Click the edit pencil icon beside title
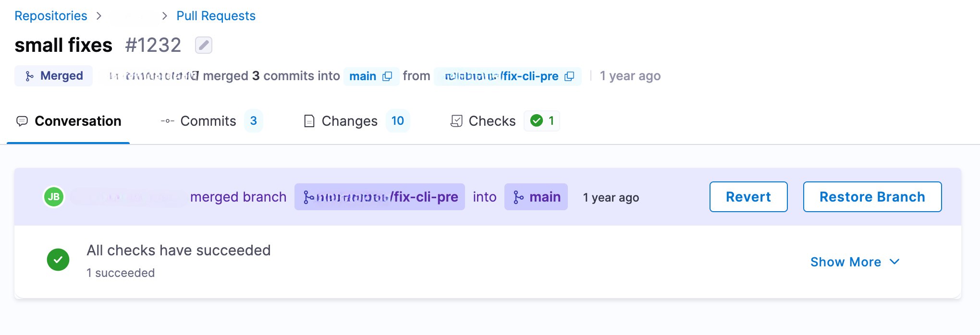Viewport: 980px width, 335px height. click(x=204, y=45)
